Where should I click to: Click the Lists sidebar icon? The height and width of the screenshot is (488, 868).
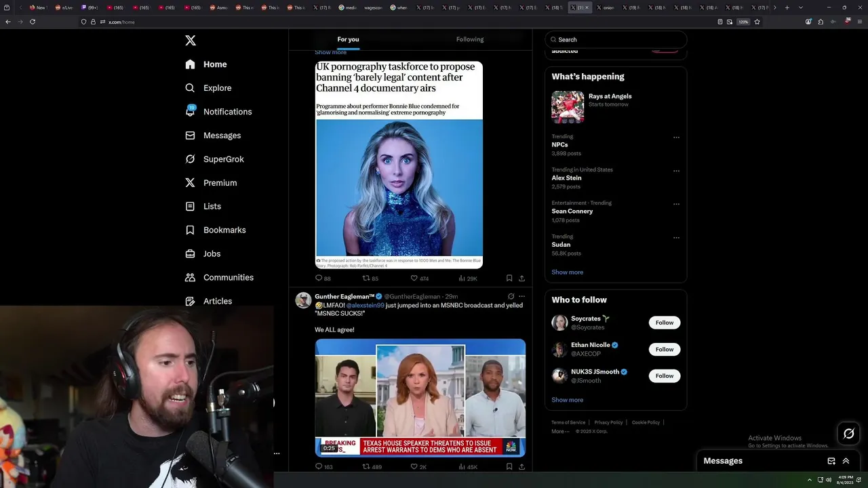pos(190,206)
